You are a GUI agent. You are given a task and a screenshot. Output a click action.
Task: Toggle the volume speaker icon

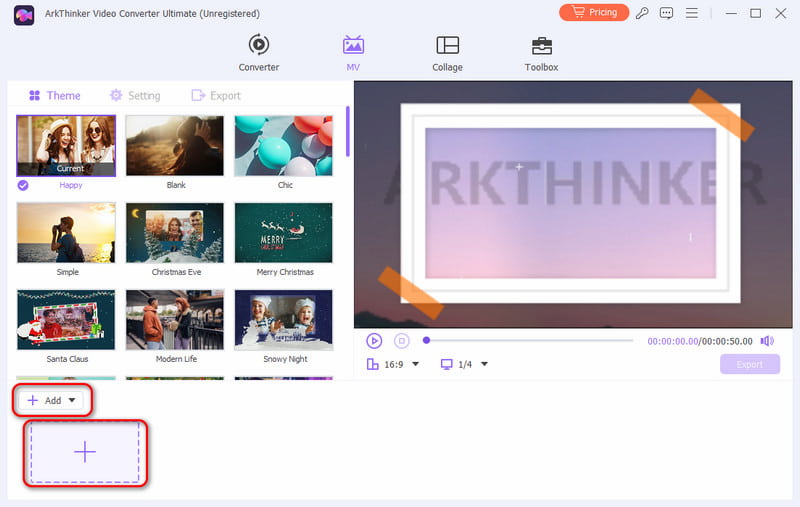click(x=767, y=341)
